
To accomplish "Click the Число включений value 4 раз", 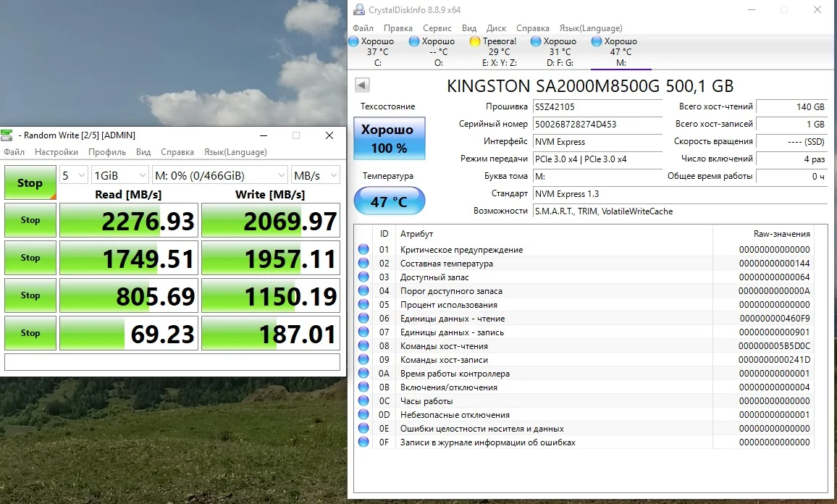I will (x=791, y=159).
